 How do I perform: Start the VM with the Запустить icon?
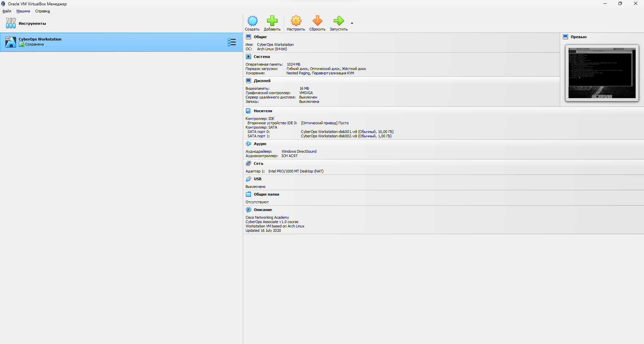tap(338, 21)
